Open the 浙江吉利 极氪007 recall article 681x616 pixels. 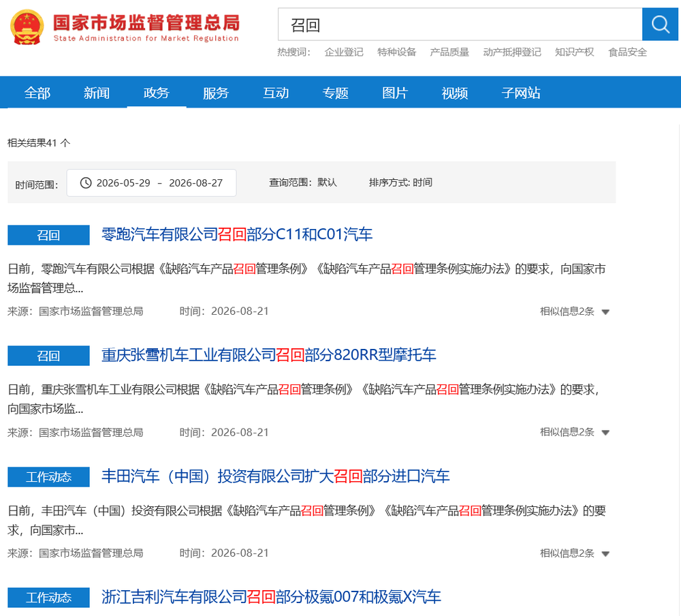coord(272,597)
